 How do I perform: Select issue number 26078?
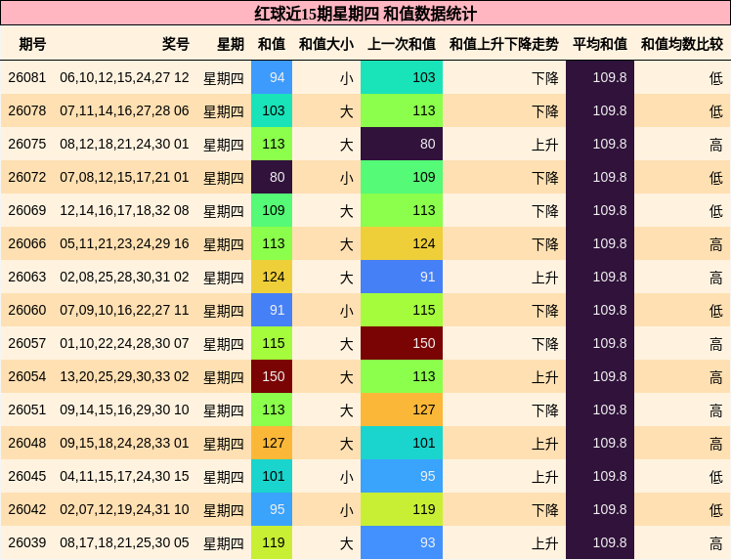[27, 110]
